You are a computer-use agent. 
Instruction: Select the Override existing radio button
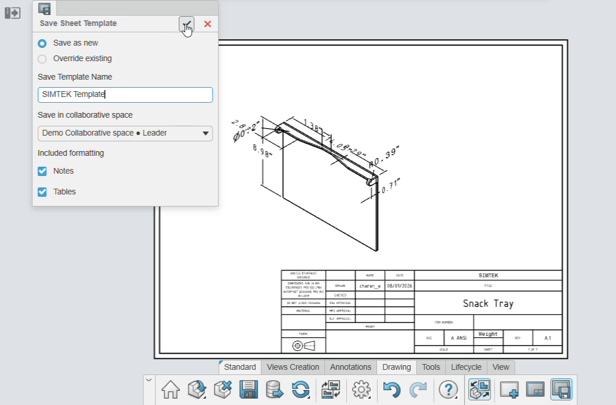coord(42,59)
